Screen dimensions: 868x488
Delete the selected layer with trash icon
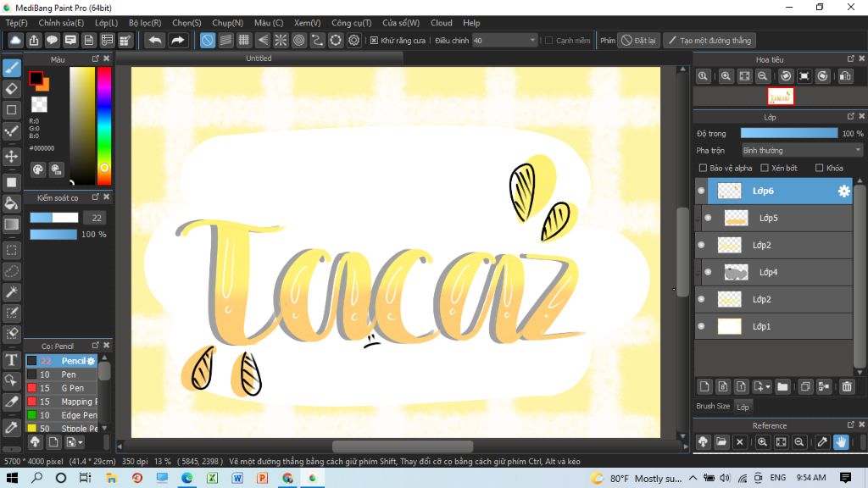[847, 386]
